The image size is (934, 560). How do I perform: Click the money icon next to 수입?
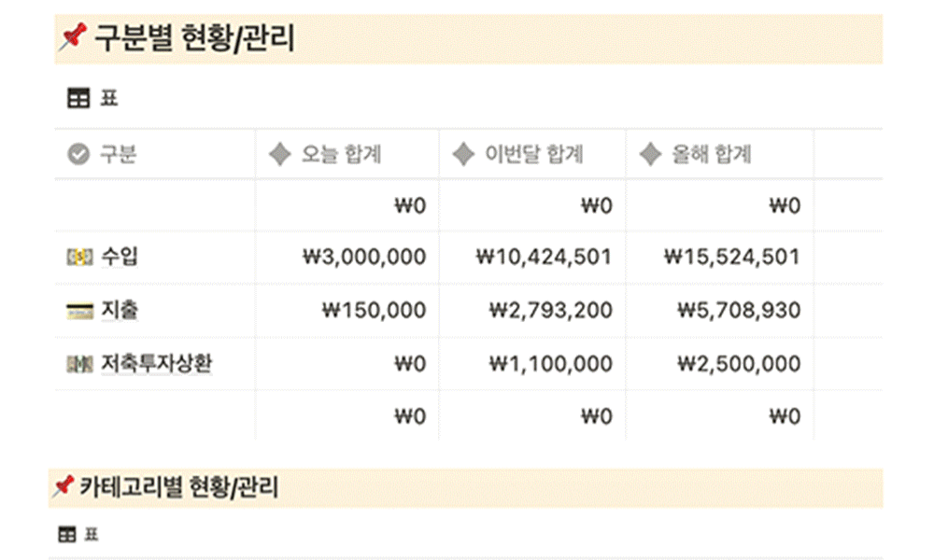click(x=79, y=257)
